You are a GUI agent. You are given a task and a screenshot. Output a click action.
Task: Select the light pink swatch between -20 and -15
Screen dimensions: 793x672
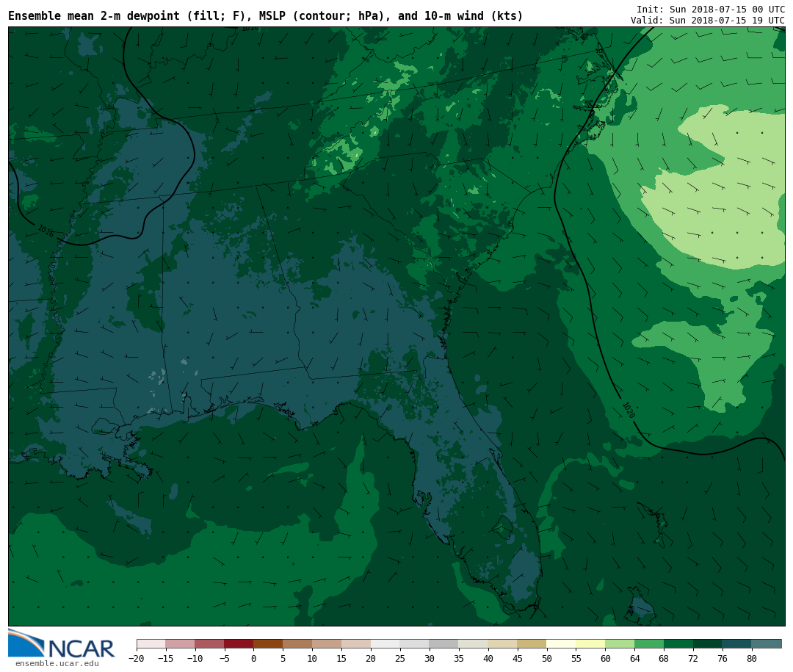click(151, 643)
